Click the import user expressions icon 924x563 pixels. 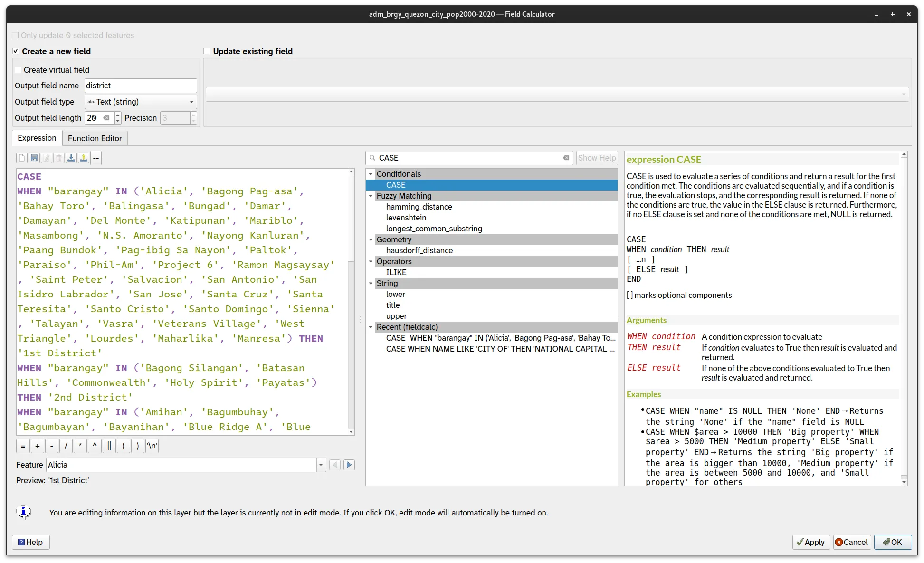pos(71,158)
